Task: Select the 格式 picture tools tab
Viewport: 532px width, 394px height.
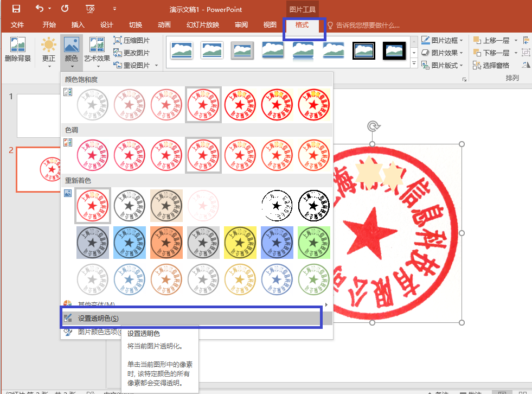Action: tap(302, 25)
